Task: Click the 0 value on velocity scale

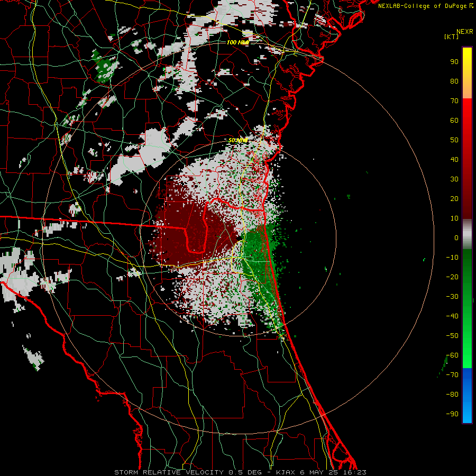Action: [456, 238]
